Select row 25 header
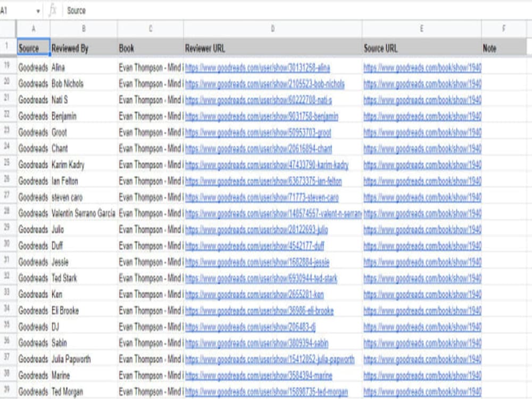 (7, 163)
